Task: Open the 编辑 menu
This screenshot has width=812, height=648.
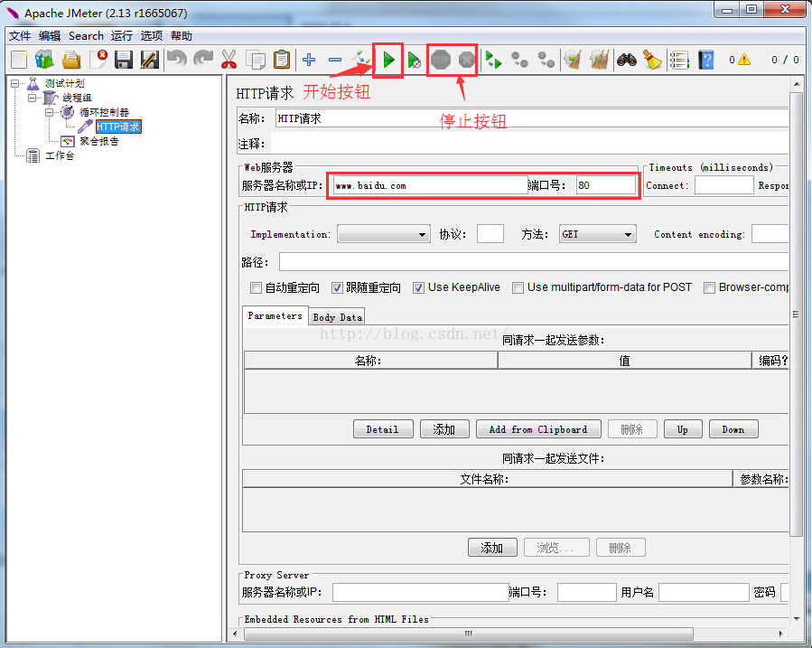Action: pyautogui.click(x=50, y=36)
